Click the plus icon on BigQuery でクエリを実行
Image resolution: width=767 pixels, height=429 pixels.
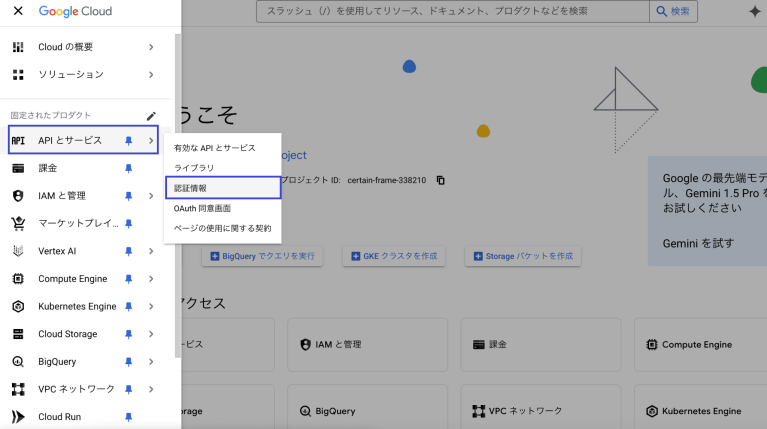click(x=215, y=256)
